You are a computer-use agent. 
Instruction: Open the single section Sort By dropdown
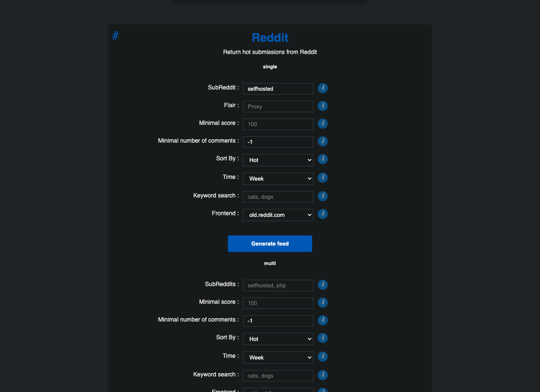[x=278, y=160]
